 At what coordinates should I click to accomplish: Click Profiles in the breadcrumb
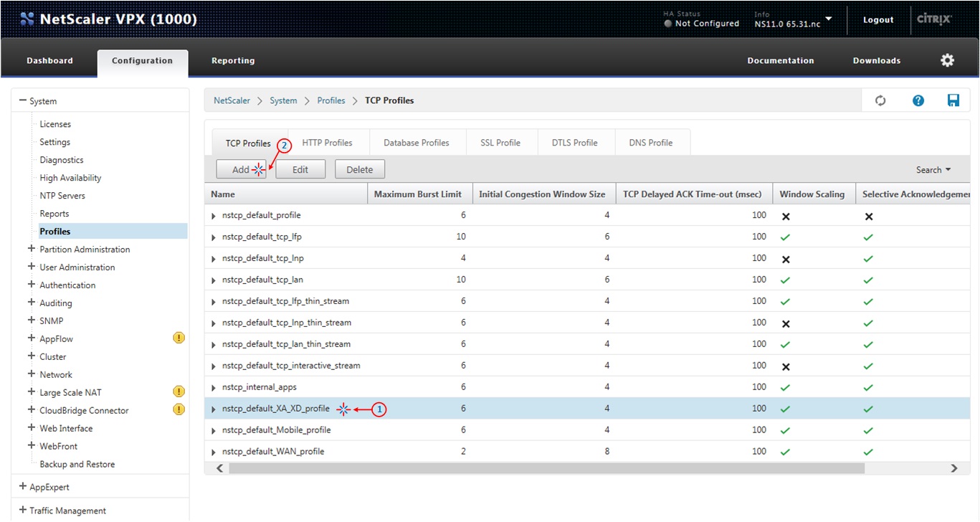tap(331, 100)
